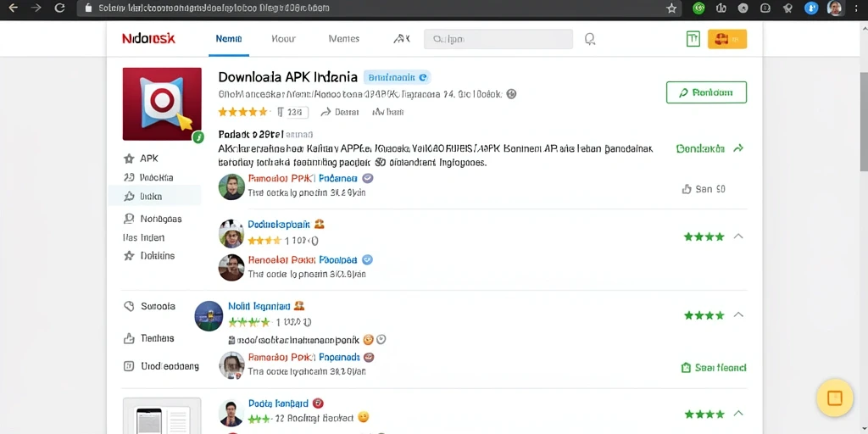Click the padlock icon in the address bar

87,8
